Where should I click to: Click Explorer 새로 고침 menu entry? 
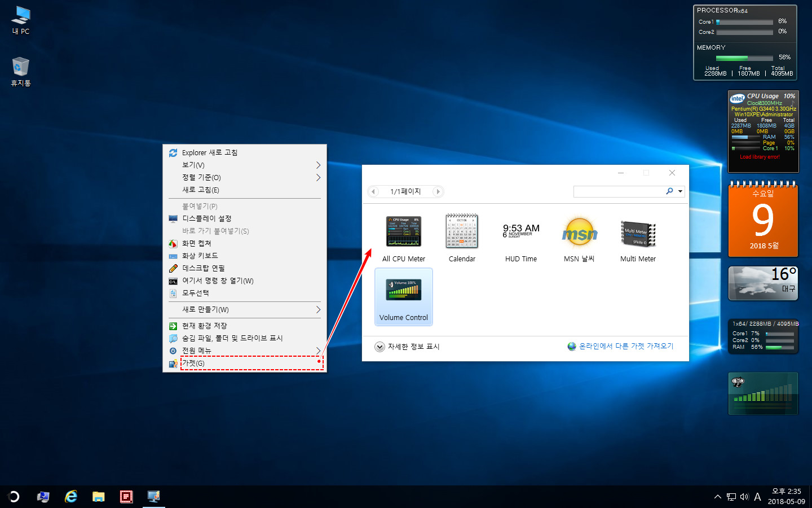(x=245, y=152)
